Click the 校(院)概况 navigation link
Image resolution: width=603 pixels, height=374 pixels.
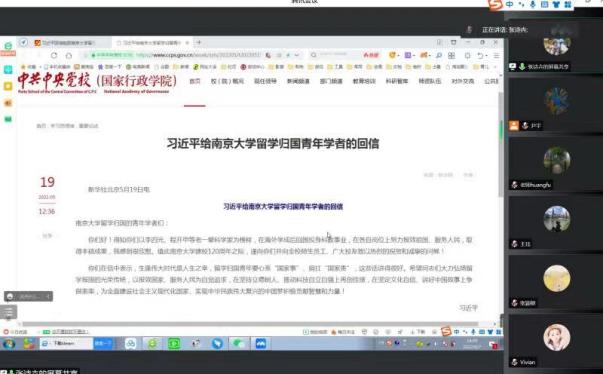tap(227, 81)
